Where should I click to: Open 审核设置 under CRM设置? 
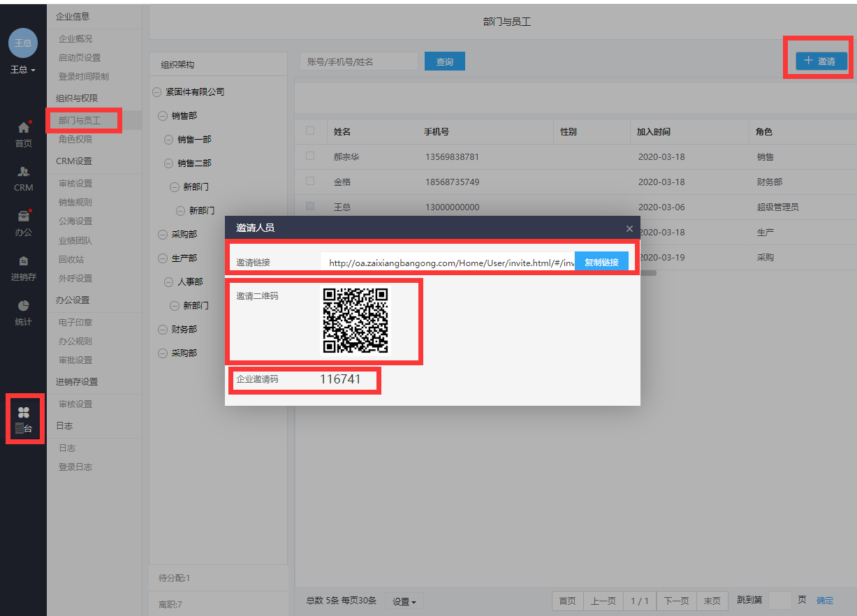coord(75,184)
